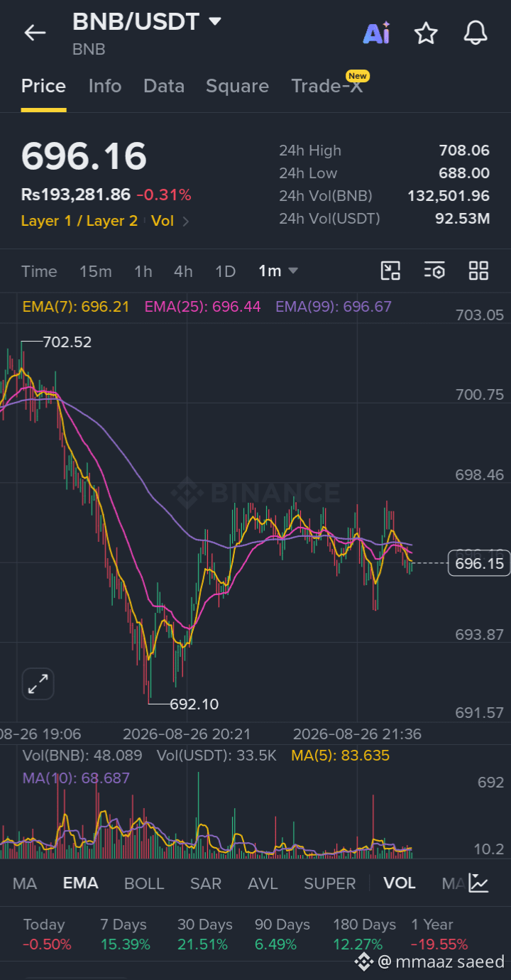Image resolution: width=511 pixels, height=980 pixels.
Task: Open indicator chart settings icon at bottom right
Action: [x=479, y=883]
